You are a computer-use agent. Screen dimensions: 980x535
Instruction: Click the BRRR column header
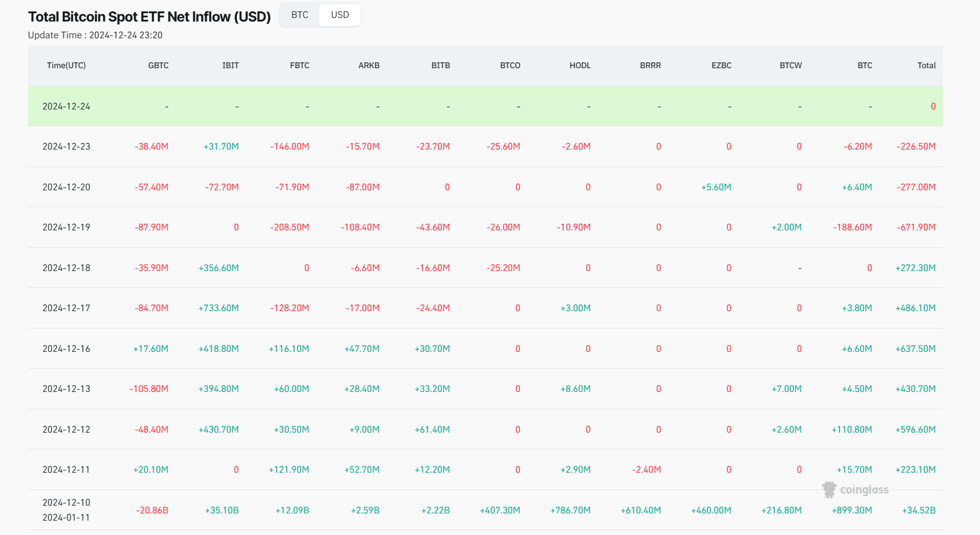pos(651,66)
